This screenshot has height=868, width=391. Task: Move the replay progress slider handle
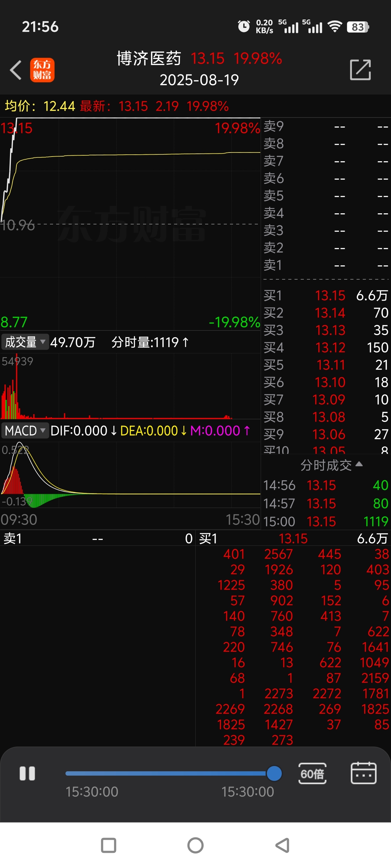274,773
